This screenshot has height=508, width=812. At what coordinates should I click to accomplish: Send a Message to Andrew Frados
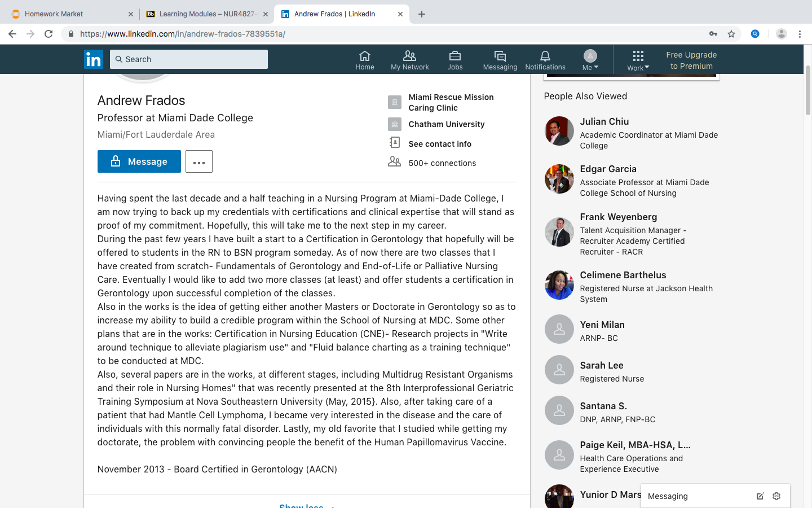(139, 161)
